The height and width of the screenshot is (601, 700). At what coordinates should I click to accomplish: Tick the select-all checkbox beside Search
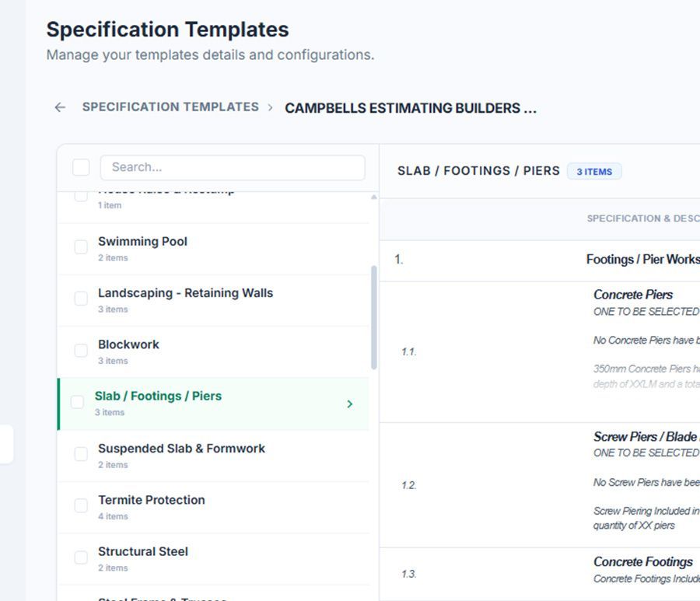(x=81, y=167)
